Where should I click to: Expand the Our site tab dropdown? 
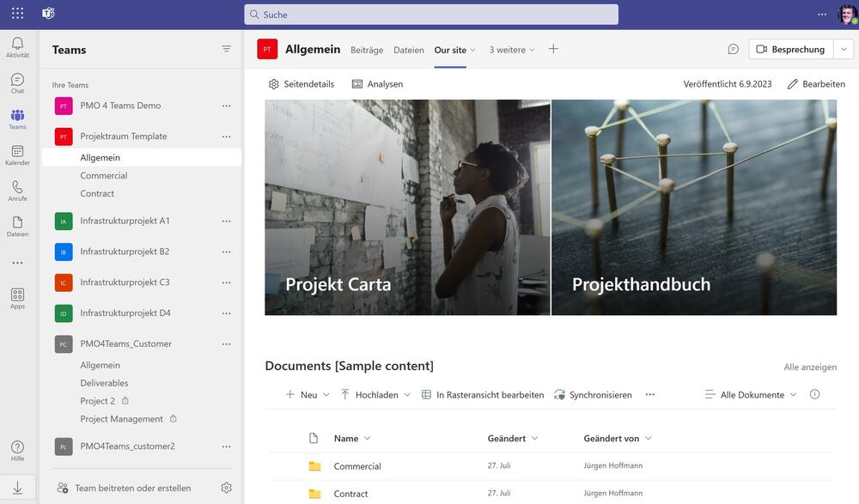472,50
